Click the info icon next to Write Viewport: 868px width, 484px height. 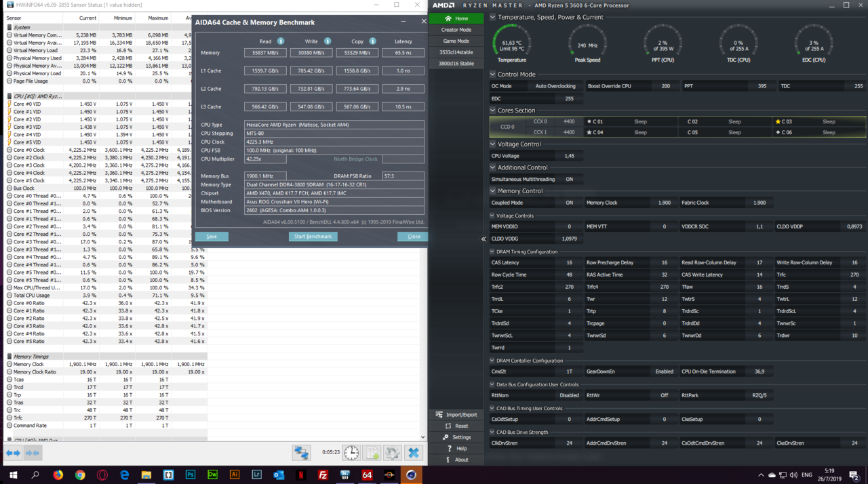pyautogui.click(x=328, y=41)
